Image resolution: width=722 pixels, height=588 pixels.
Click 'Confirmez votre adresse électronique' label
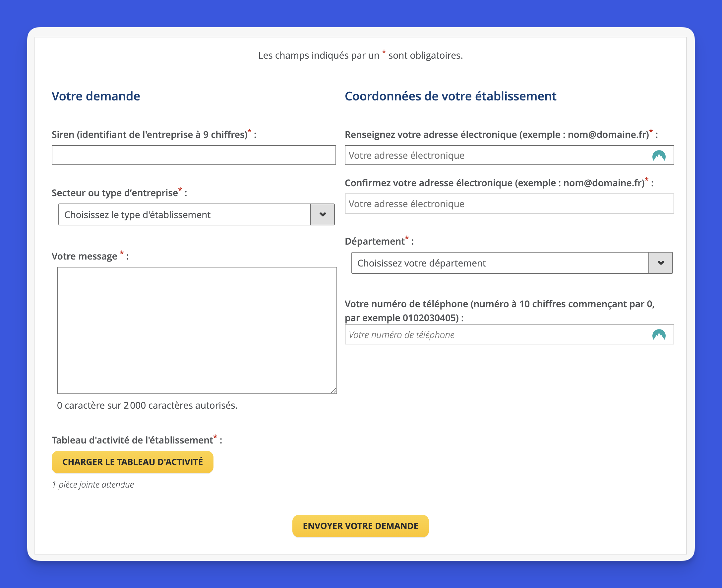(494, 183)
